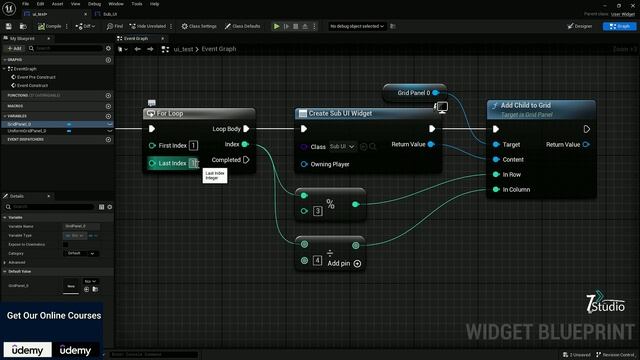Open My Blueprint settings gear
Viewport: 640px width, 360px height.
click(108, 48)
